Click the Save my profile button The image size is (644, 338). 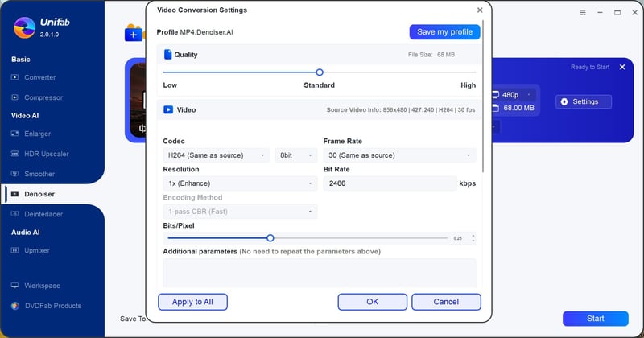point(444,32)
